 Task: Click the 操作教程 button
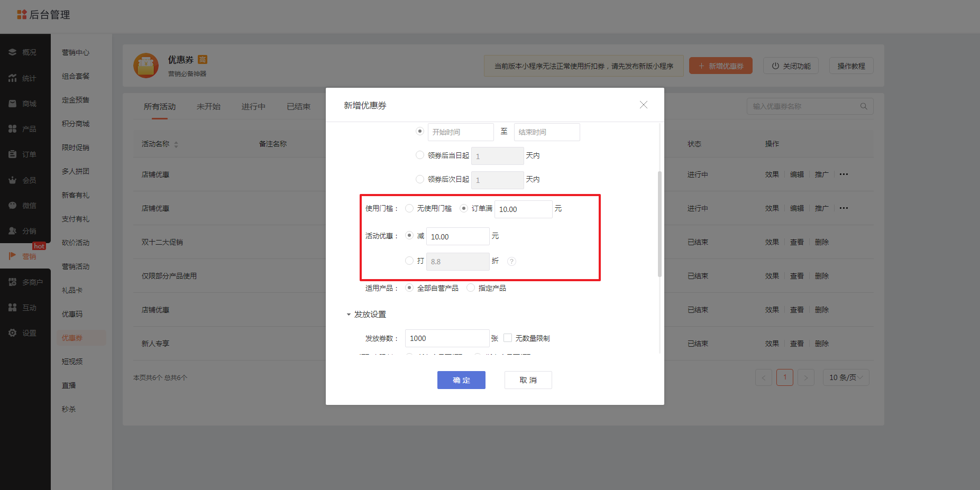click(851, 66)
